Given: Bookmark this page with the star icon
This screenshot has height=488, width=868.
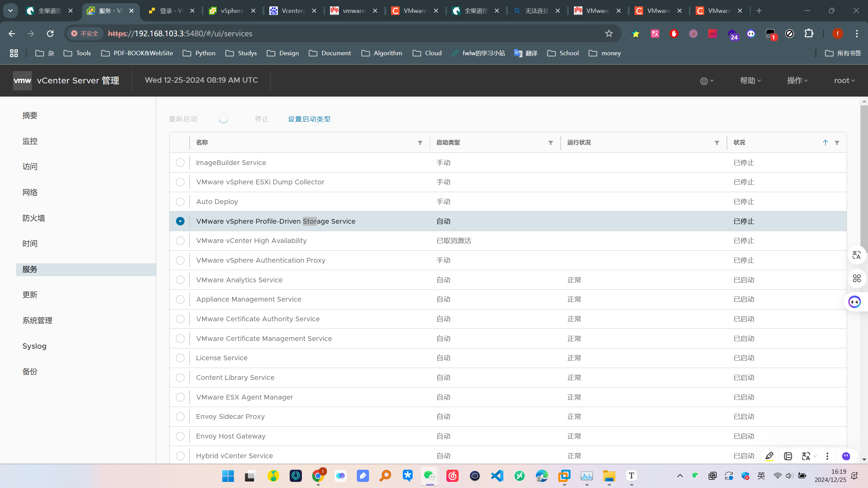Looking at the screenshot, I should [609, 34].
